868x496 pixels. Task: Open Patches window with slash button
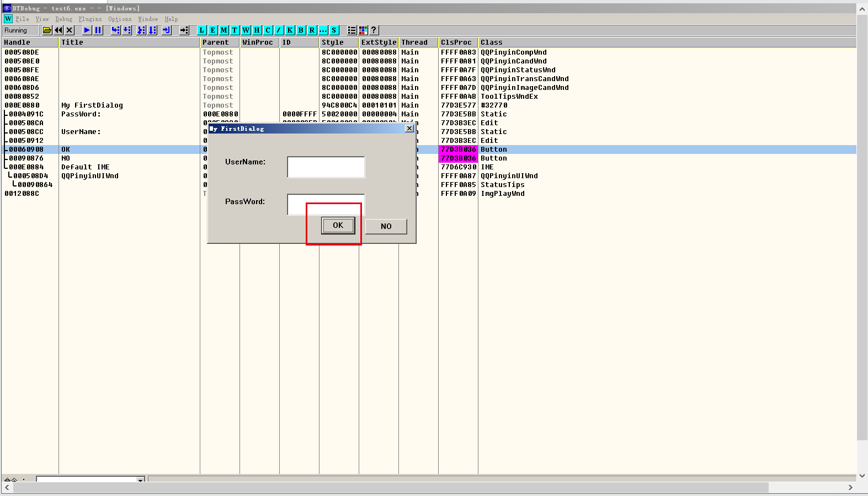tap(279, 30)
